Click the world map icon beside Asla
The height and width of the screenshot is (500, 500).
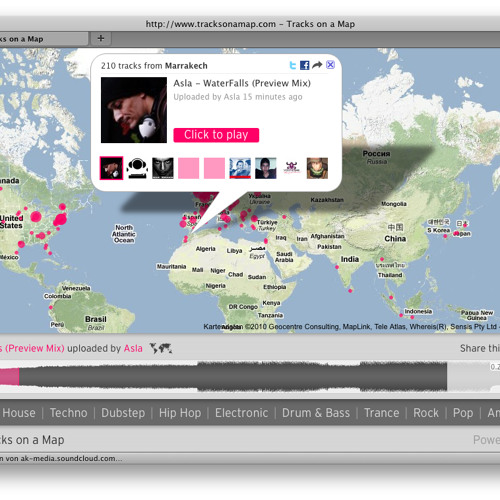point(161,348)
